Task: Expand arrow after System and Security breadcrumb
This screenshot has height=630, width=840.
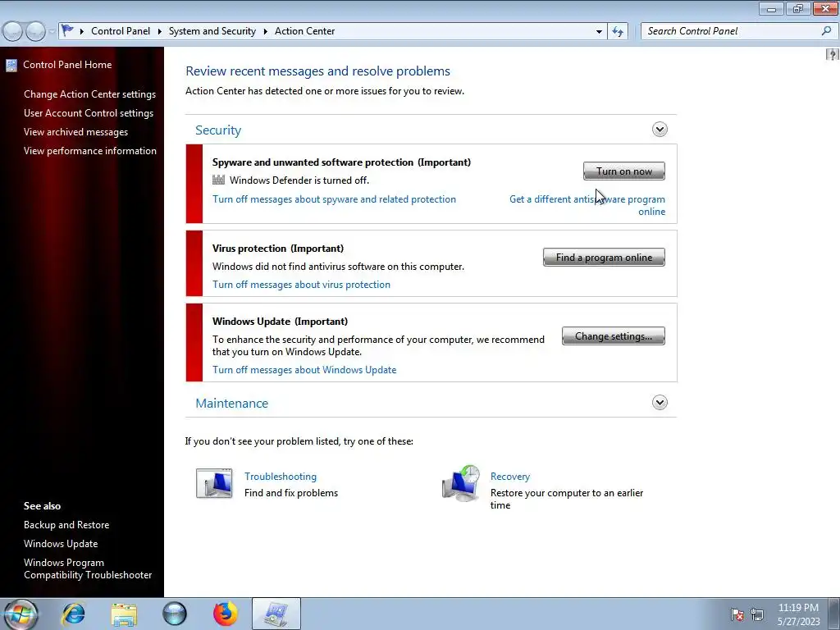Action: click(x=265, y=32)
